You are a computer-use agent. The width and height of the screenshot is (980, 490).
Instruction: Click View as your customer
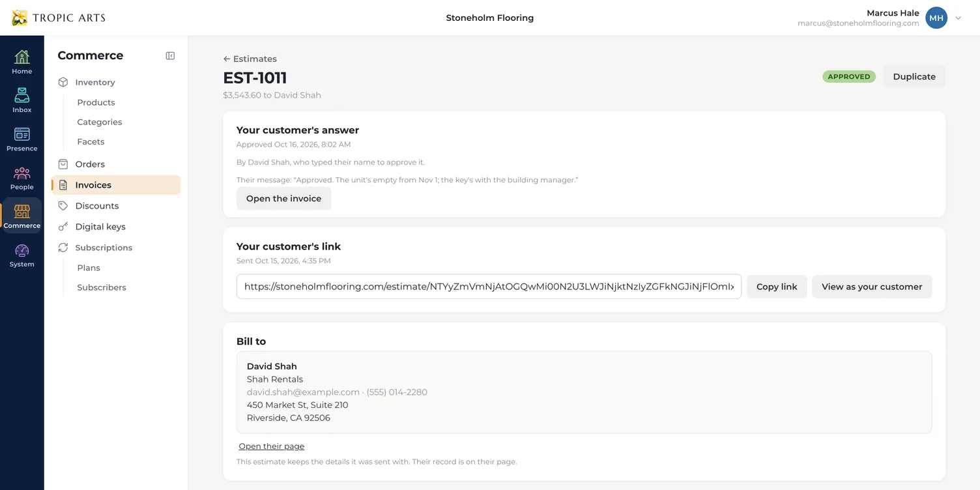[872, 287]
